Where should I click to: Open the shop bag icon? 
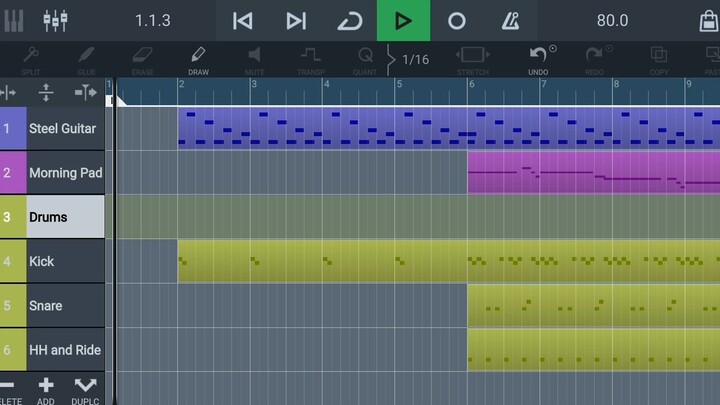707,21
